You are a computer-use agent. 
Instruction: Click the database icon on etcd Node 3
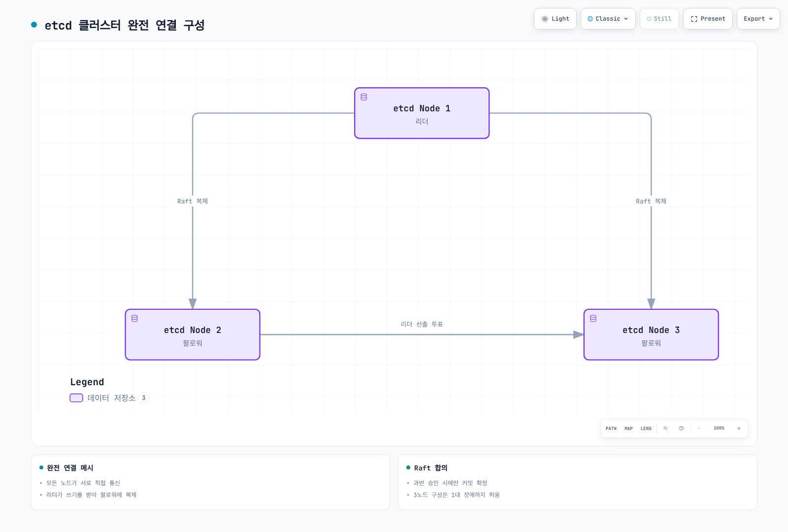[593, 319]
